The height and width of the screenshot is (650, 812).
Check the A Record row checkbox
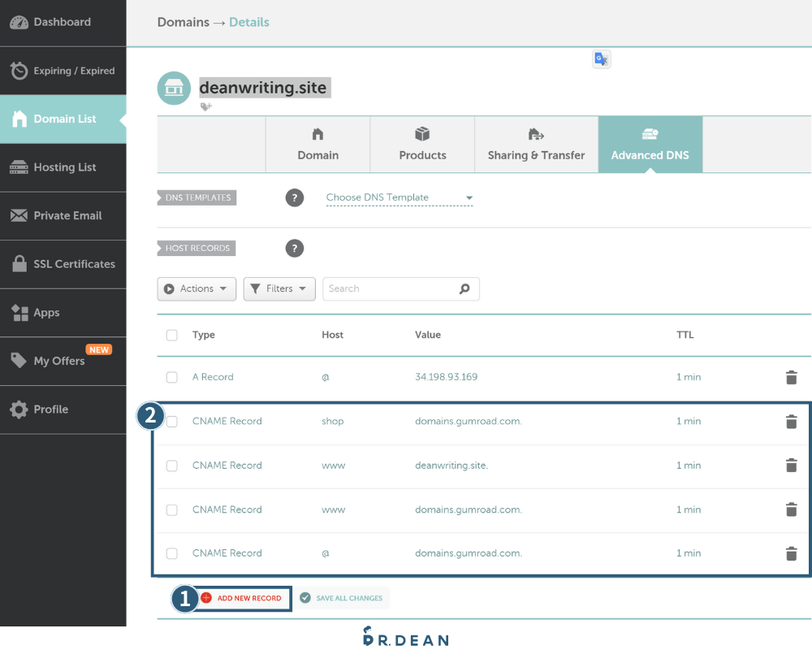tap(171, 377)
